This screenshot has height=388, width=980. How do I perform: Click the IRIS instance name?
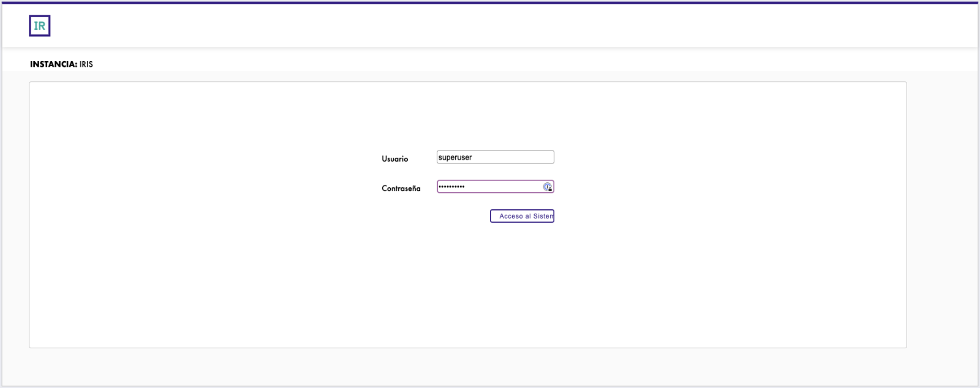click(x=86, y=64)
